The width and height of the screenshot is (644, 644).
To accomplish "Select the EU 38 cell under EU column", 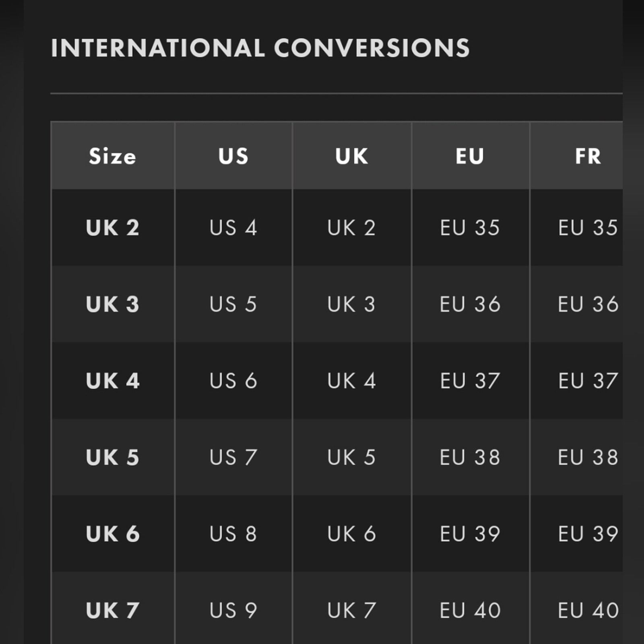I will click(470, 457).
